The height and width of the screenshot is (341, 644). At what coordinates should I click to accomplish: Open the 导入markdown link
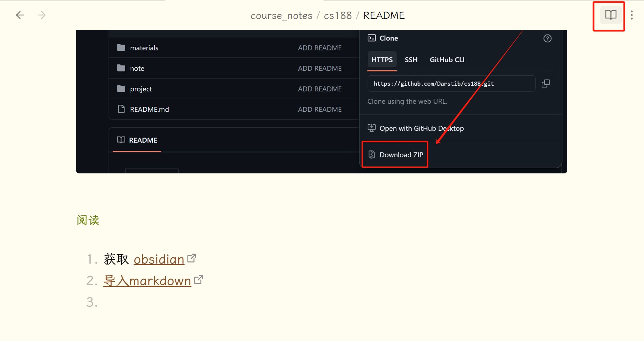pos(147,281)
